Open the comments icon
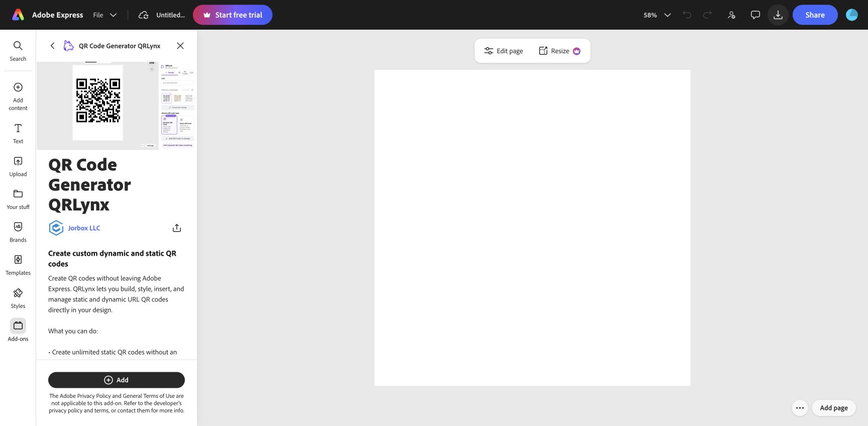This screenshot has width=868, height=426. (755, 15)
